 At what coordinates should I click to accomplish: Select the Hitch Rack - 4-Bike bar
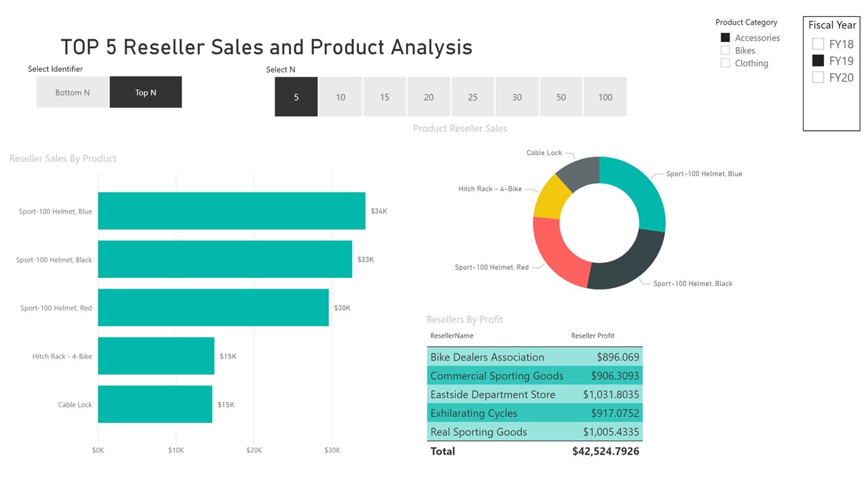156,356
